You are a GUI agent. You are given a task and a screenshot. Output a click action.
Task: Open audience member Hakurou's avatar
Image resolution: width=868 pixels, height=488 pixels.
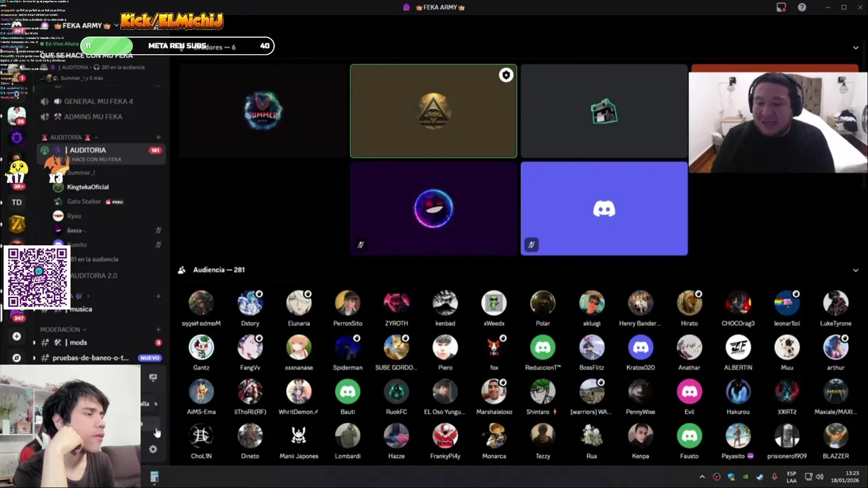[738, 392]
